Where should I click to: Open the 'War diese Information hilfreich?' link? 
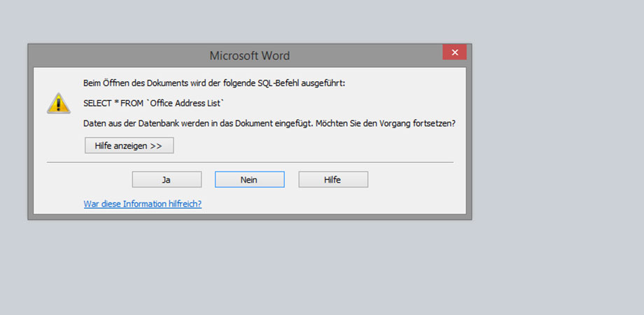[142, 204]
